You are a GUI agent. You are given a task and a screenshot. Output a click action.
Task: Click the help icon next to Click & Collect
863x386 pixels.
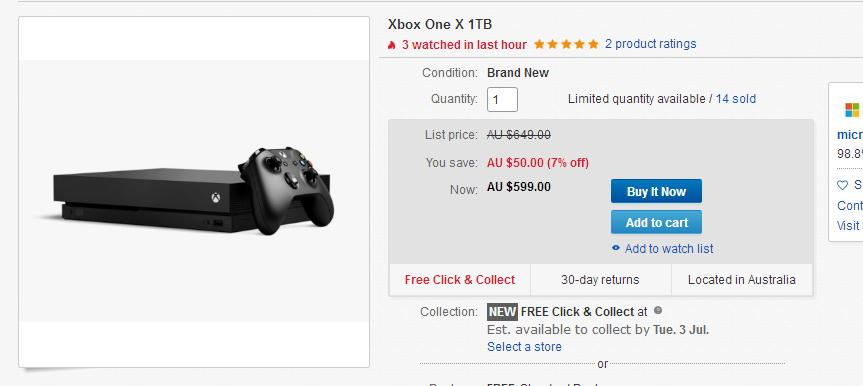point(658,311)
